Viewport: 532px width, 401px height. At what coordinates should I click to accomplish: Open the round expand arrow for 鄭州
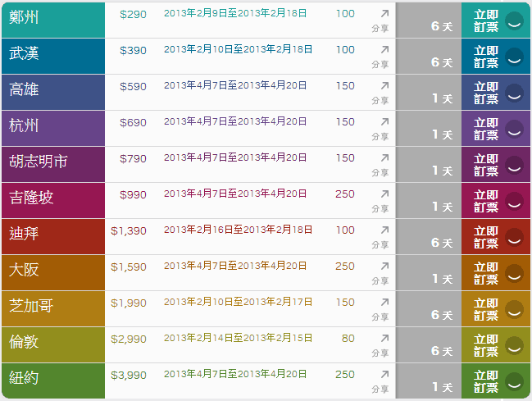click(x=514, y=21)
